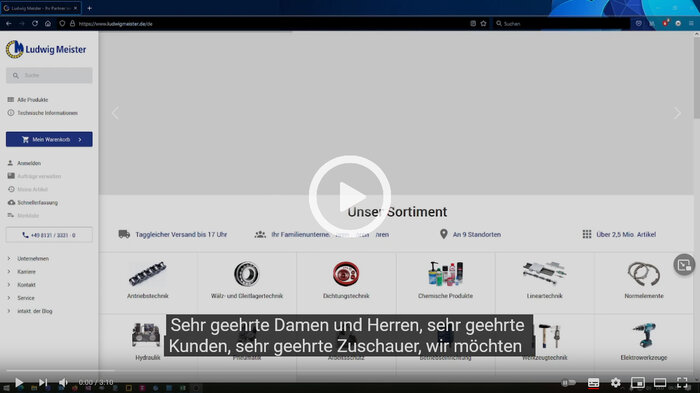Open the browser hamburger menu
The image size is (700, 393).
691,24
